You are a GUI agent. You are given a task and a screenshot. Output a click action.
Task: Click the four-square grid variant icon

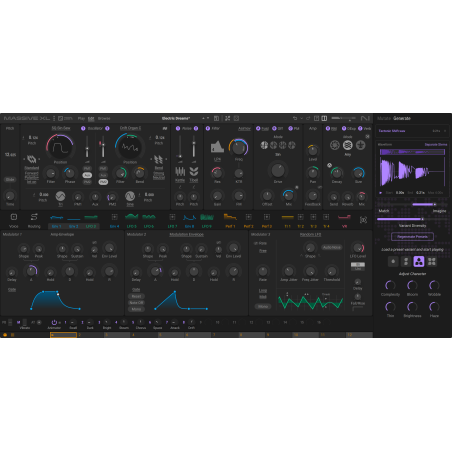tap(432, 262)
